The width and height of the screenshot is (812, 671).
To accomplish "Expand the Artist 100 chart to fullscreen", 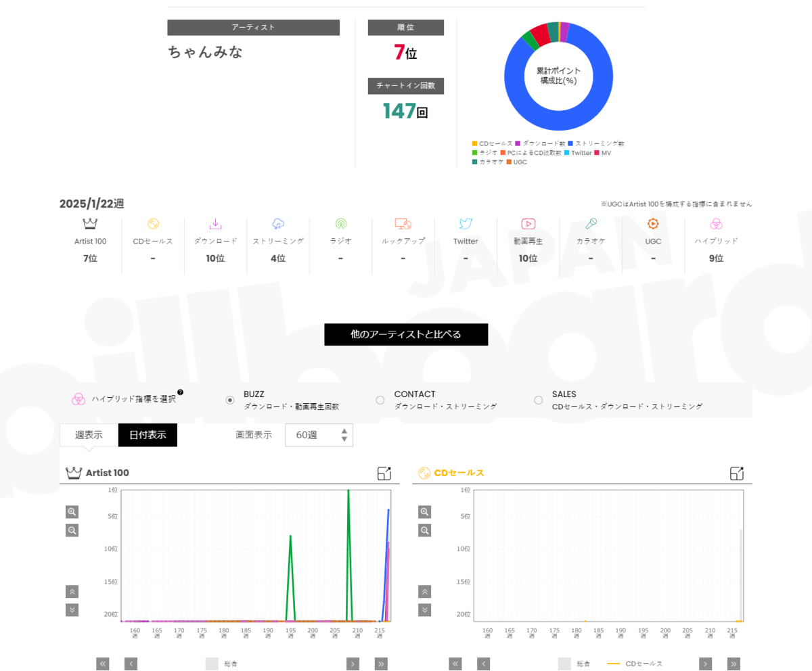I will click(384, 473).
